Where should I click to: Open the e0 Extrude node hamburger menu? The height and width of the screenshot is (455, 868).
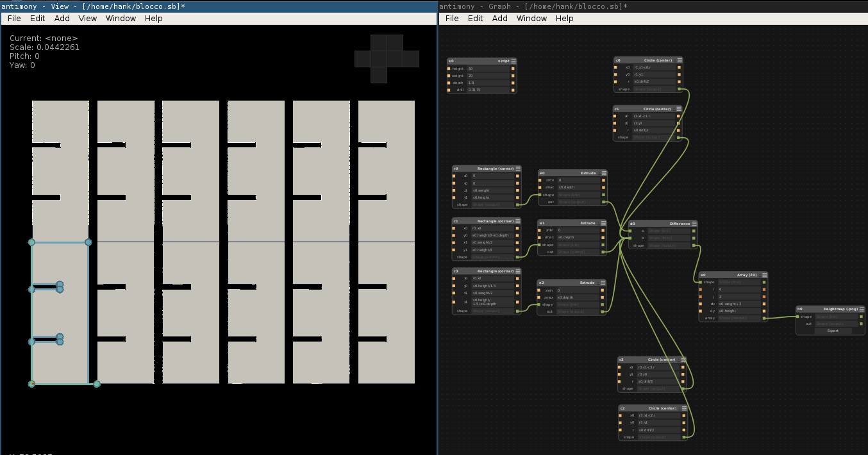click(x=603, y=173)
